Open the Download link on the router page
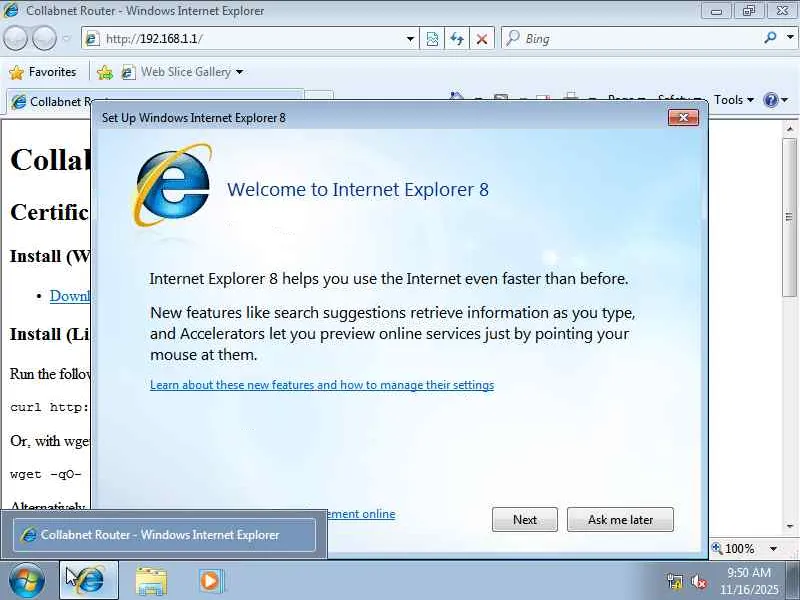Image resolution: width=800 pixels, height=600 pixels. (70, 296)
